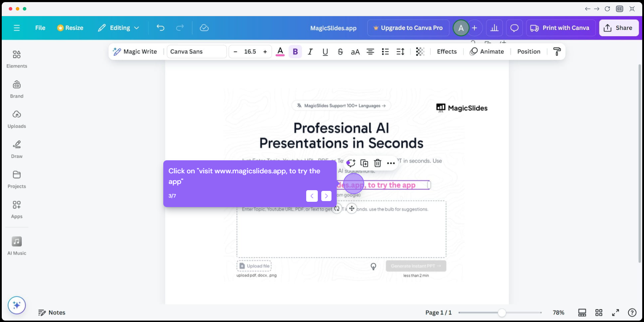This screenshot has height=322, width=644.
Task: Undo the last action
Action: (x=160, y=28)
